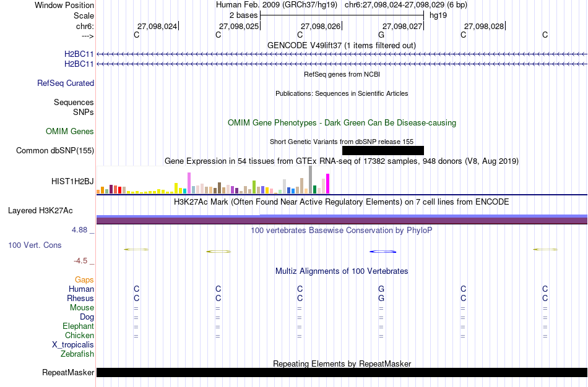Select the Chicken alignment row label
The height and width of the screenshot is (387, 588).
(79, 335)
